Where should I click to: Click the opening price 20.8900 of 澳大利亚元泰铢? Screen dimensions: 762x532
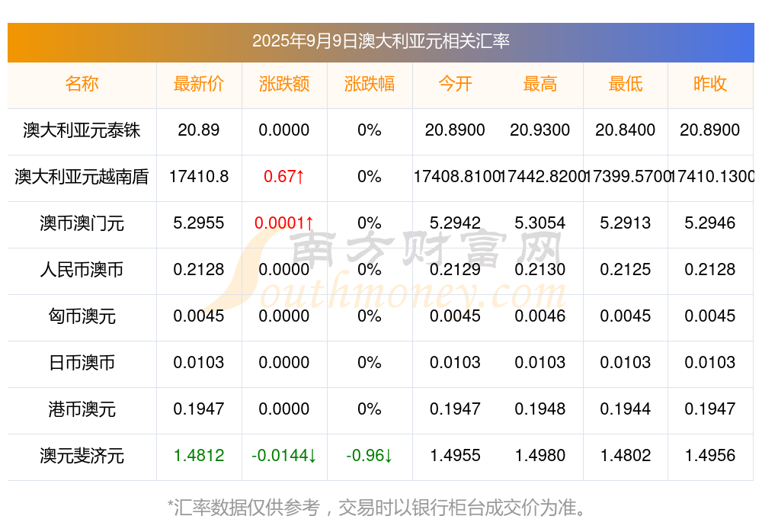pos(455,130)
